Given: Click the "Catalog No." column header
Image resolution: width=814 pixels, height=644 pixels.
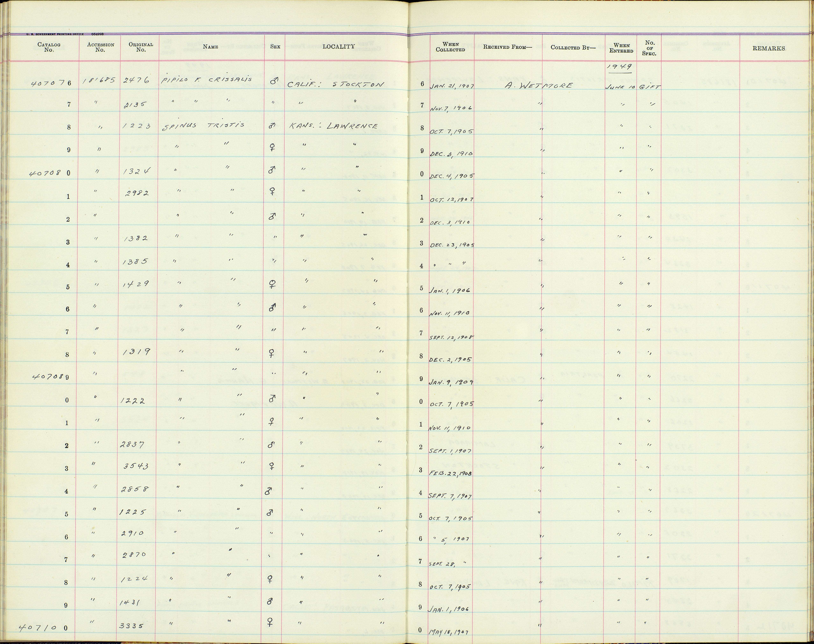Looking at the screenshot, I should coord(49,47).
